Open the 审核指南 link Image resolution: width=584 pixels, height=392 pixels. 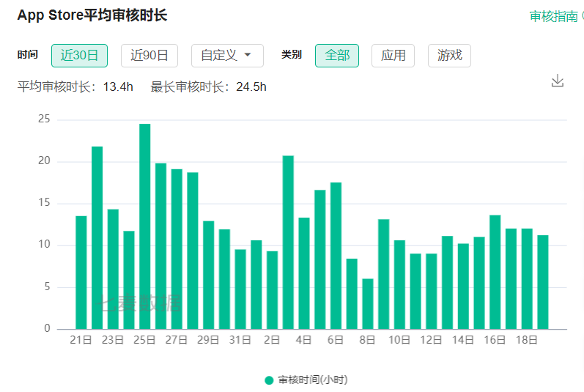click(x=553, y=16)
